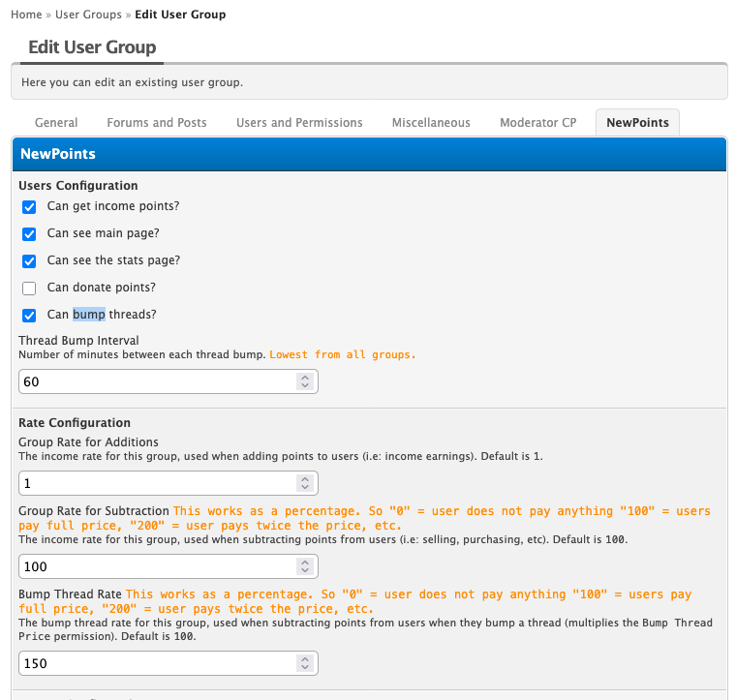Click the Thread Bump Interval stepper arrows
Image resolution: width=736 pixels, height=700 pixels.
click(305, 382)
